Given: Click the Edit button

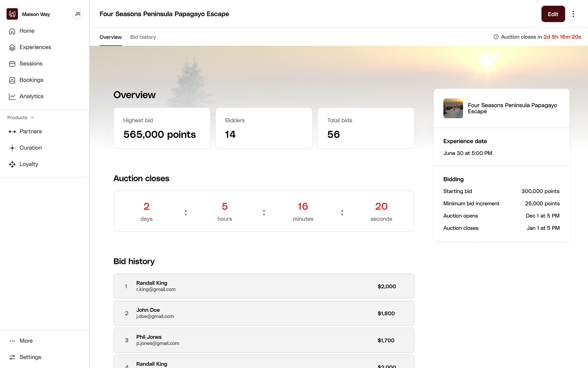Looking at the screenshot, I should tap(553, 14).
